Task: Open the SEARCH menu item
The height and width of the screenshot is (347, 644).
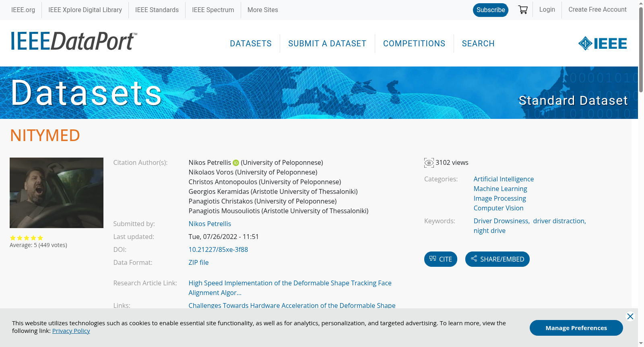Action: 478,44
